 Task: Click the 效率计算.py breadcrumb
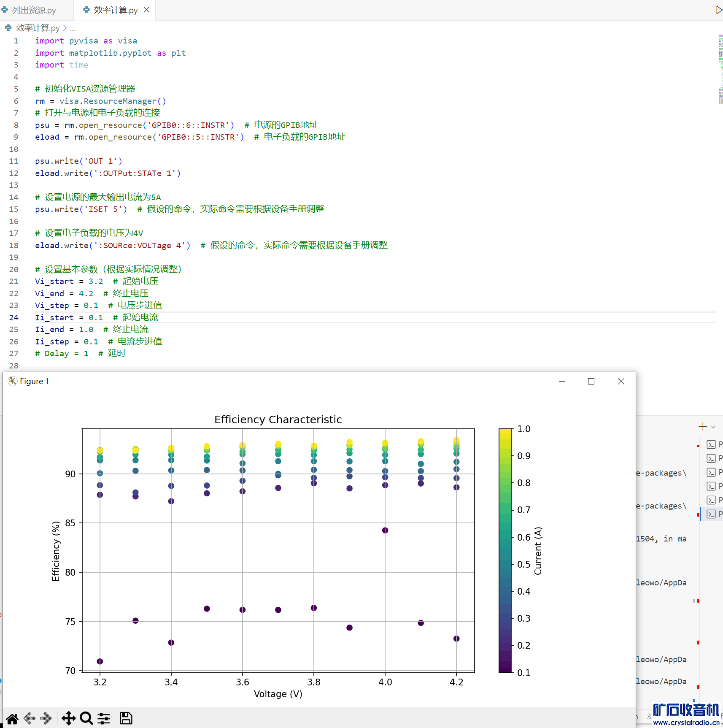tap(37, 28)
